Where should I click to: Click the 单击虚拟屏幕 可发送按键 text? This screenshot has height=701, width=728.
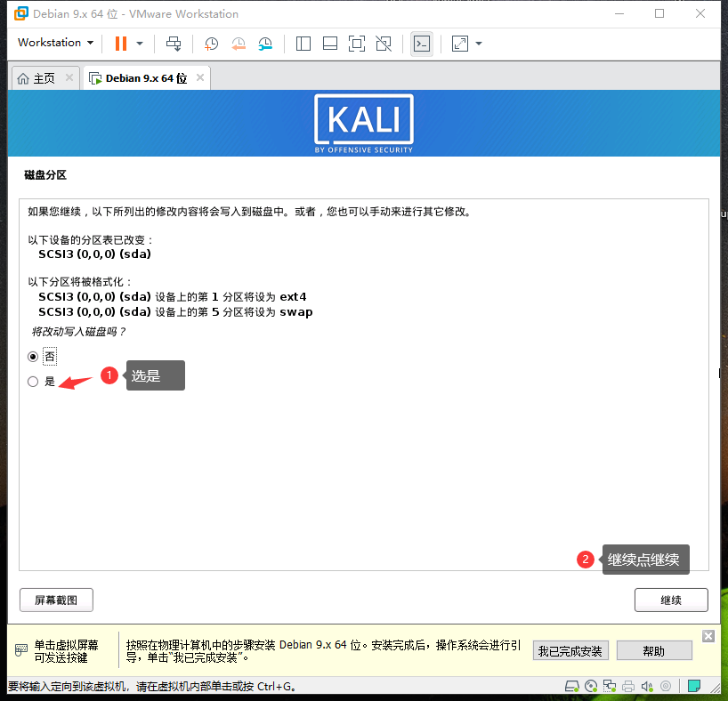coord(66,651)
